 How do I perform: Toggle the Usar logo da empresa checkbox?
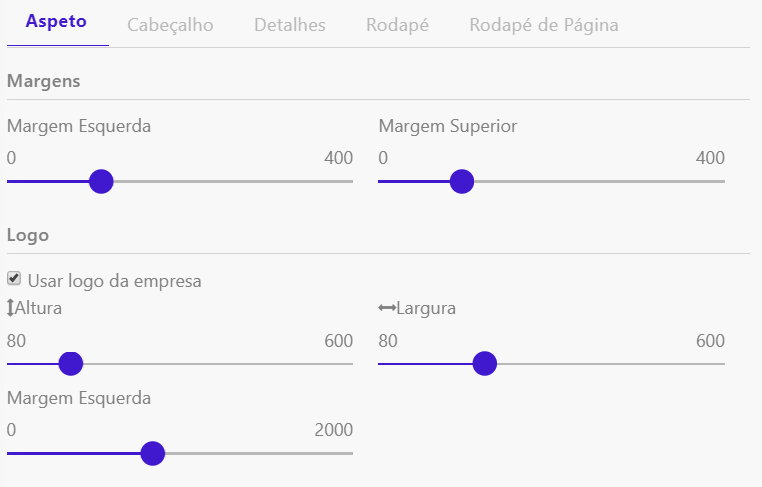pyautogui.click(x=14, y=279)
